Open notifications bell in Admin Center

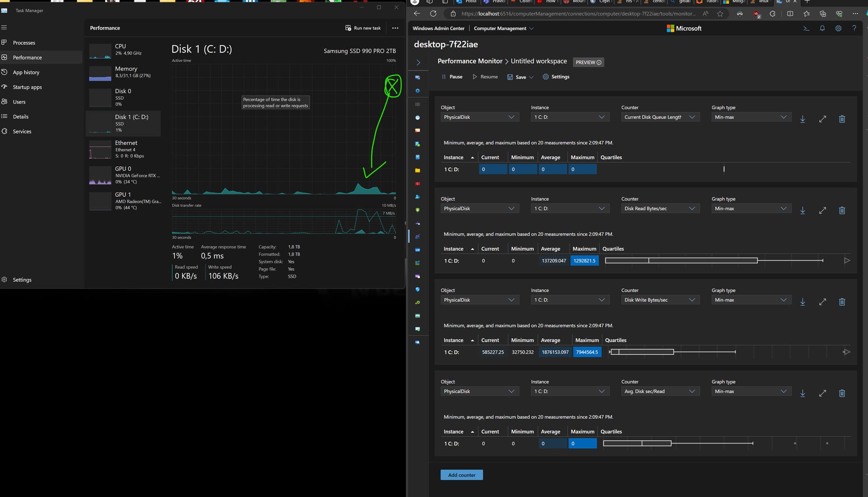click(822, 28)
